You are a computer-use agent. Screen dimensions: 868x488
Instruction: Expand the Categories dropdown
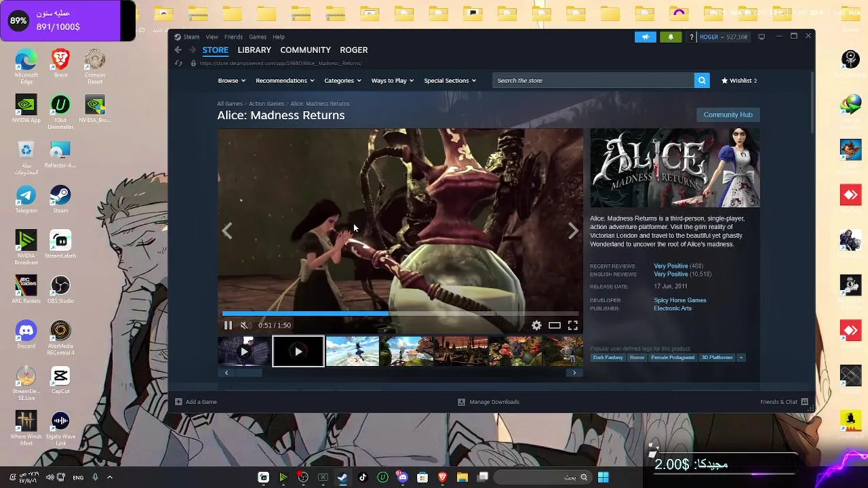point(342,81)
